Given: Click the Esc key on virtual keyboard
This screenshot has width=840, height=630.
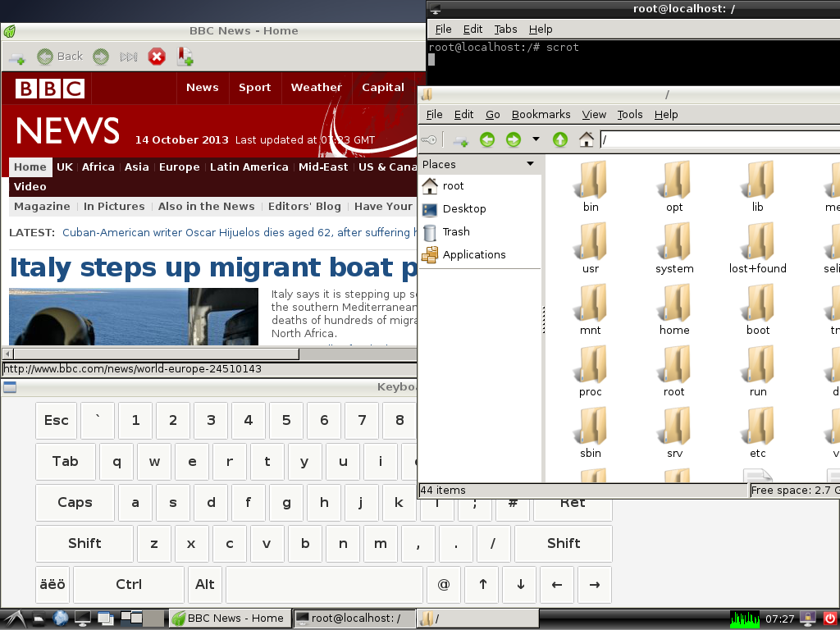Looking at the screenshot, I should pyautogui.click(x=57, y=421).
